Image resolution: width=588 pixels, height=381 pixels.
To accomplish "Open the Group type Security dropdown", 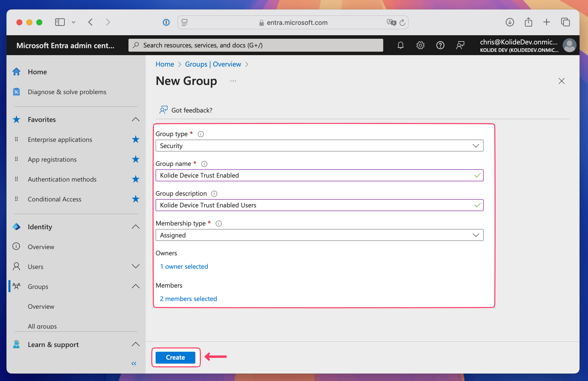I will (x=319, y=146).
